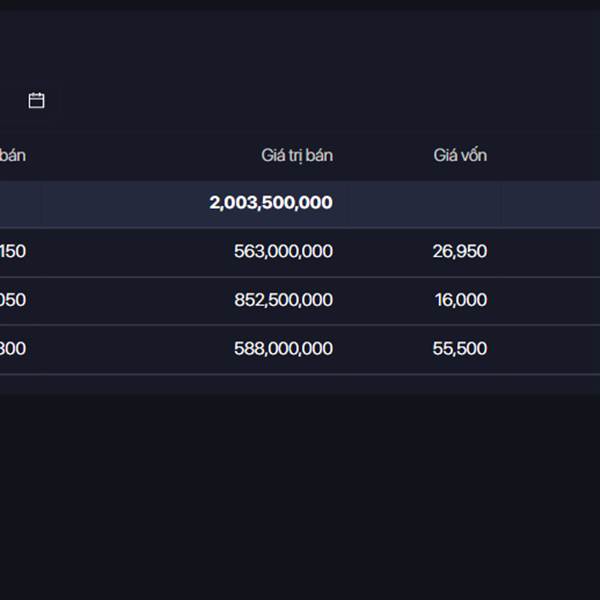
Task: Click the partially visible bán column header
Action: tap(13, 155)
